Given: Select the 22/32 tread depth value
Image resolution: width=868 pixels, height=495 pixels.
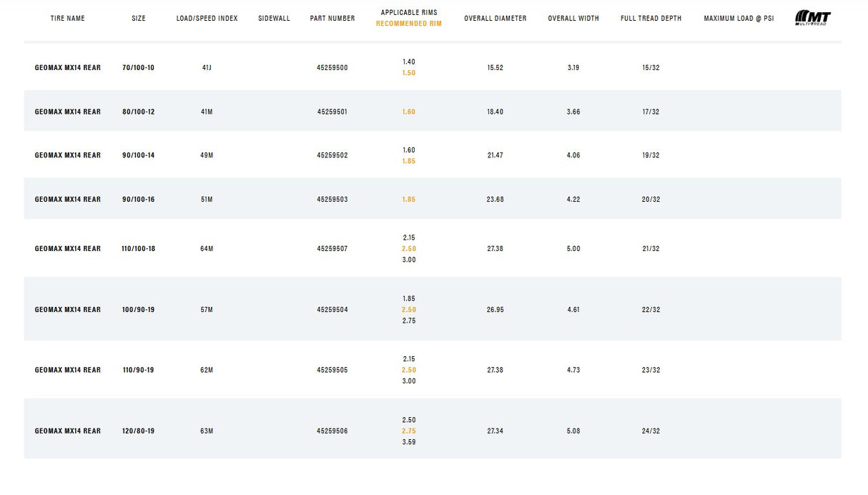Looking at the screenshot, I should tap(651, 310).
